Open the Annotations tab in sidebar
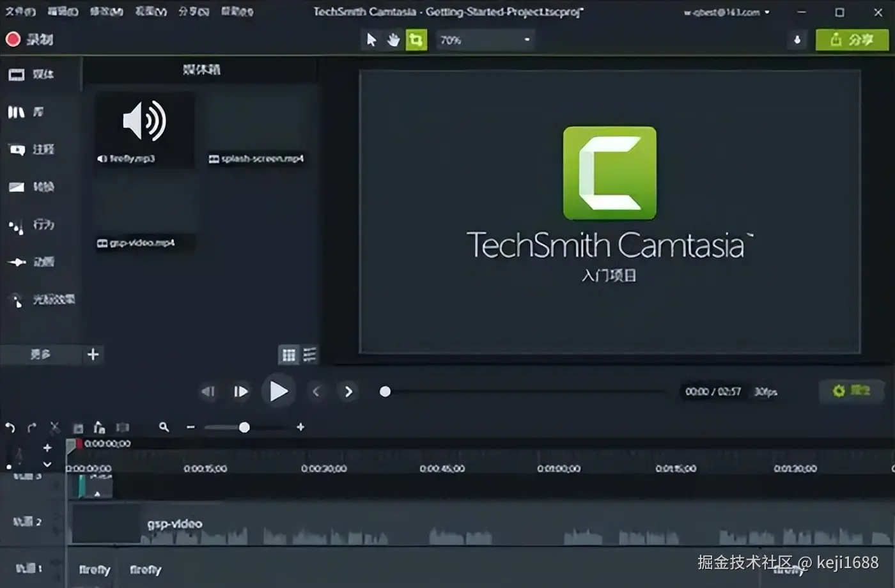 [41, 150]
